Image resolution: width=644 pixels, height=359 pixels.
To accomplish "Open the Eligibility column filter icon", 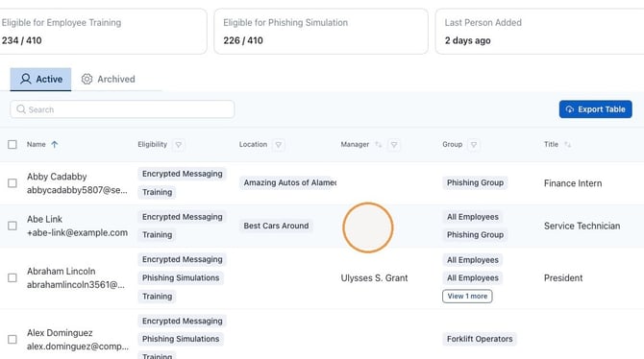I will pos(178,144).
